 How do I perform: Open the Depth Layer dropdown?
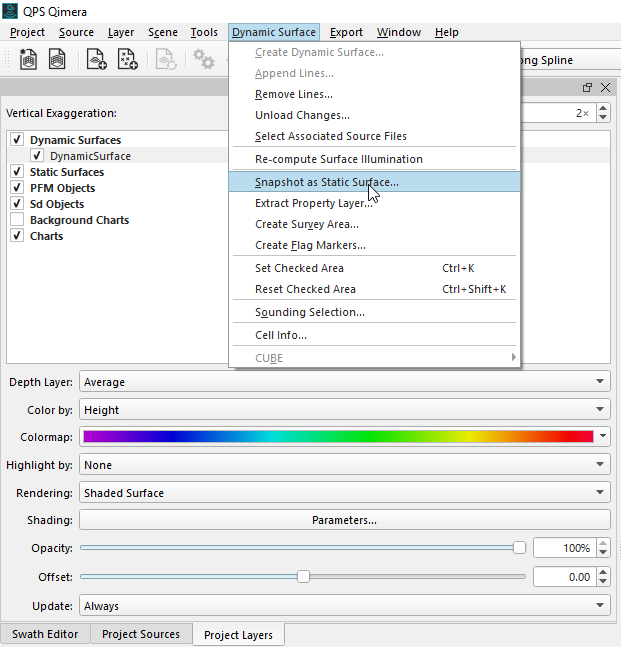pyautogui.click(x=344, y=382)
